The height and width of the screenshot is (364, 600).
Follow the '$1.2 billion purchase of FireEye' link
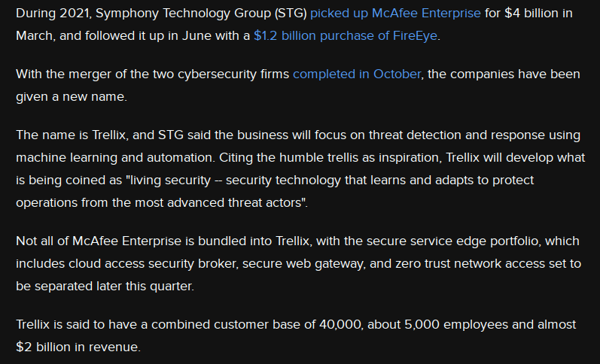(345, 35)
